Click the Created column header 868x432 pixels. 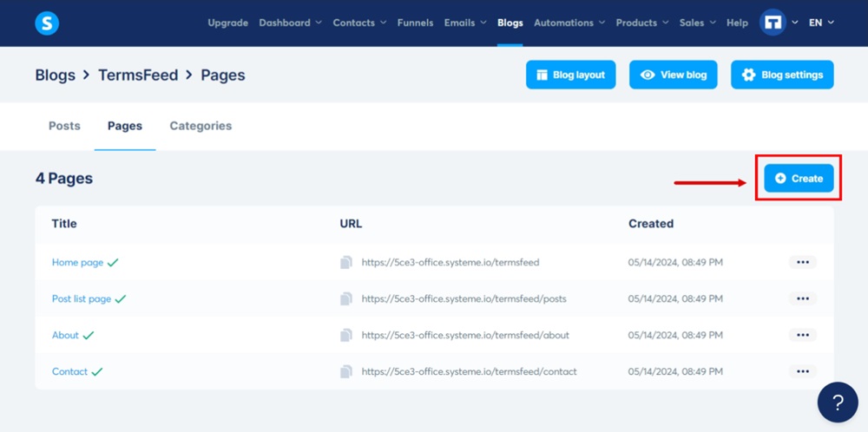[x=651, y=224]
